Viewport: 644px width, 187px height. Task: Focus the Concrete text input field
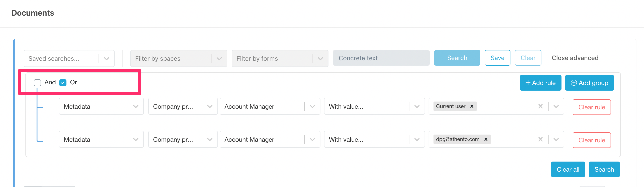pos(381,58)
